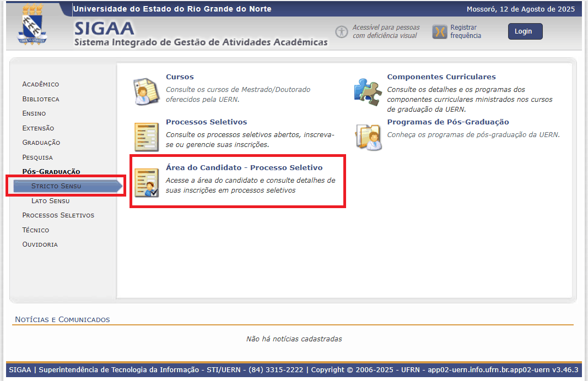588x381 pixels.
Task: Open the Componentes Curriculares title link
Action: click(x=441, y=77)
